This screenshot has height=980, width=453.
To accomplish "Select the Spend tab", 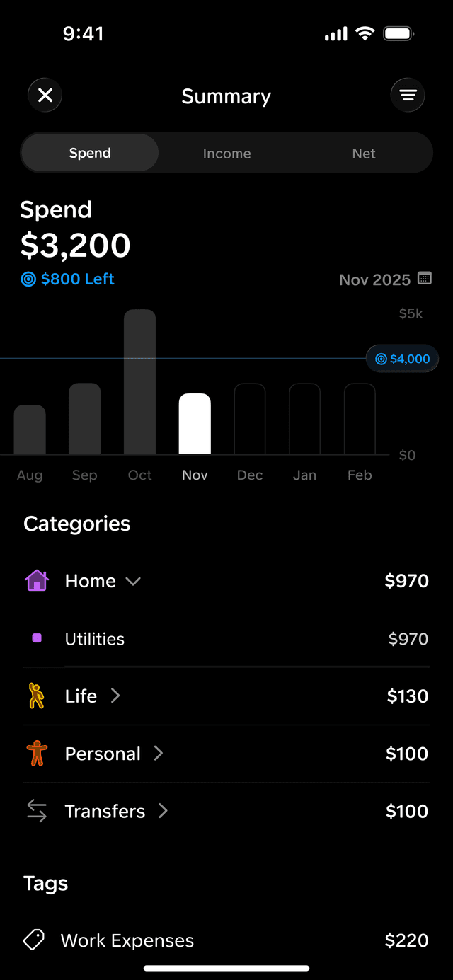I will 89,153.
